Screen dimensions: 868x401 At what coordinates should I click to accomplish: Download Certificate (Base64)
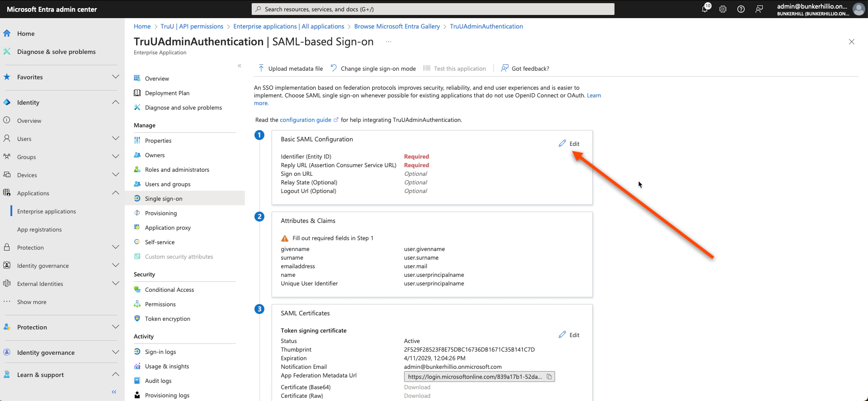[x=417, y=387]
